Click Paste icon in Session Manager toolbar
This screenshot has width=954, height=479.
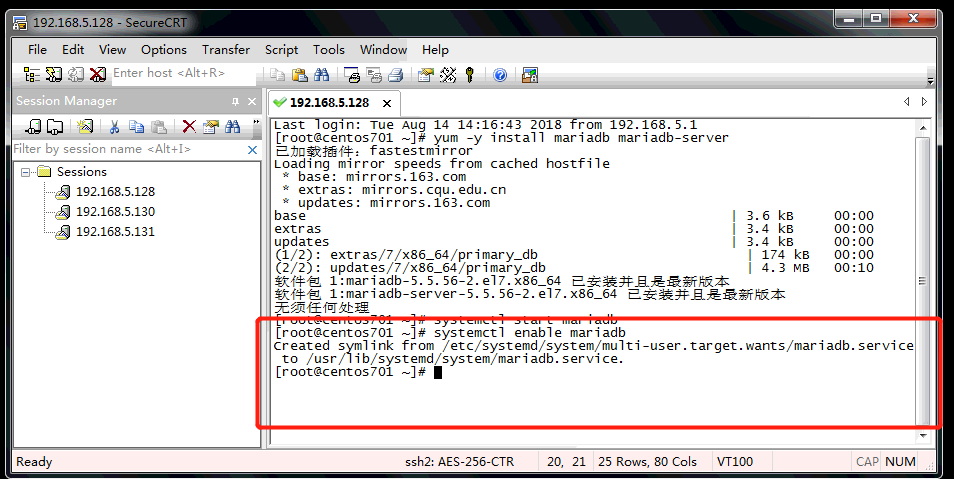pos(159,126)
